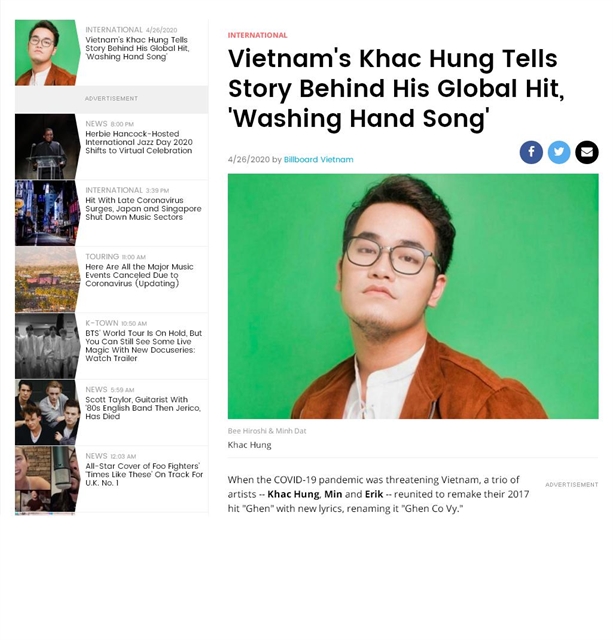The width and height of the screenshot is (613, 640).
Task: Open the sidebar 'Washing Hand Song' headline
Action: point(137,48)
